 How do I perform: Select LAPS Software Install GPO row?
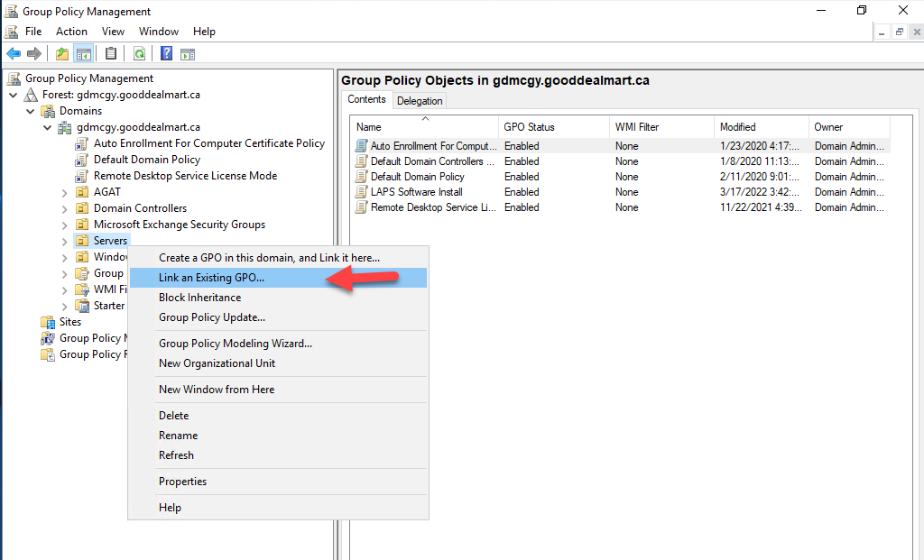(x=416, y=192)
